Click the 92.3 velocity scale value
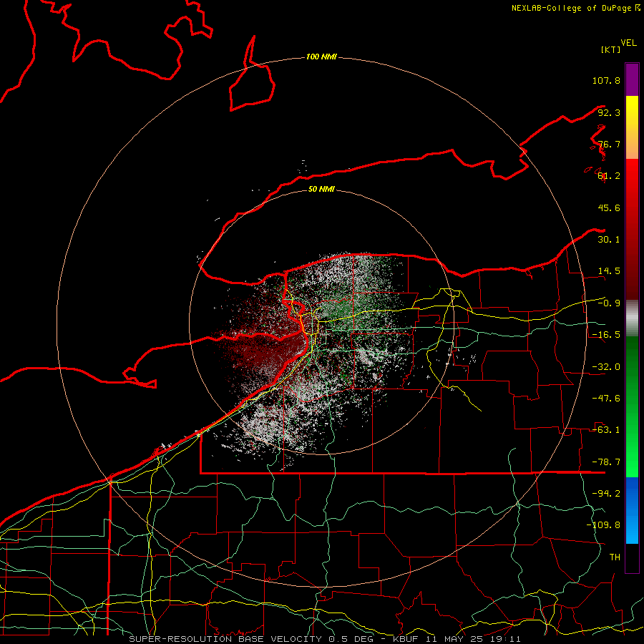The image size is (644, 644). 609,112
